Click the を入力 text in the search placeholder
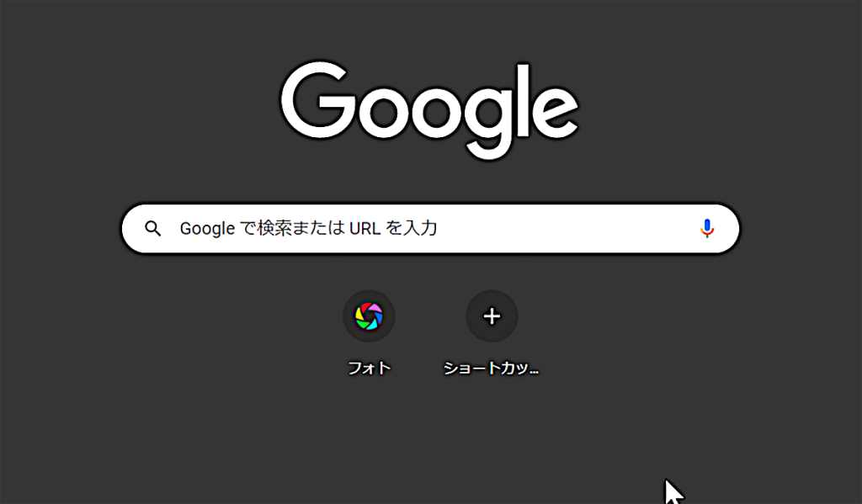Viewport: 862px width, 504px height. (411, 228)
